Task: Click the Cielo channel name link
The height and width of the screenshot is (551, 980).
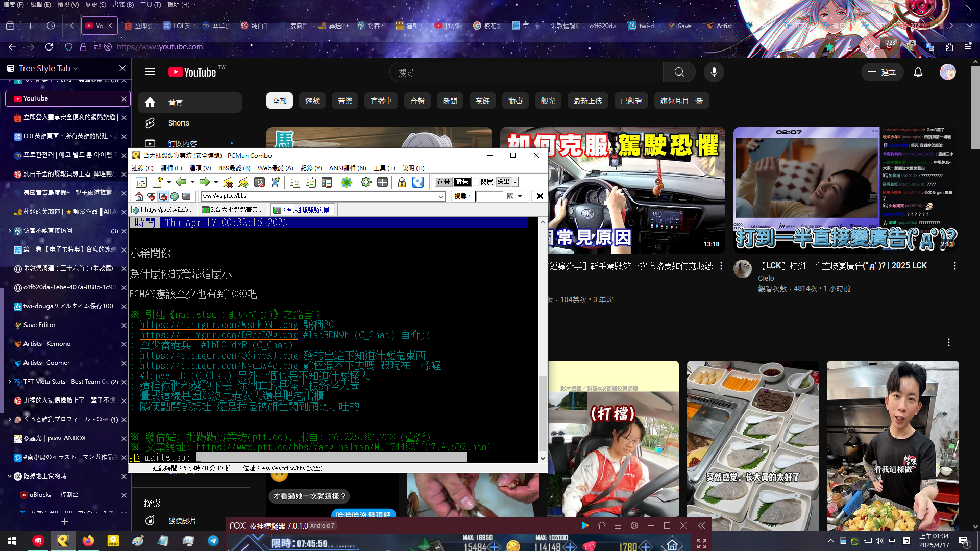Action: [x=766, y=278]
